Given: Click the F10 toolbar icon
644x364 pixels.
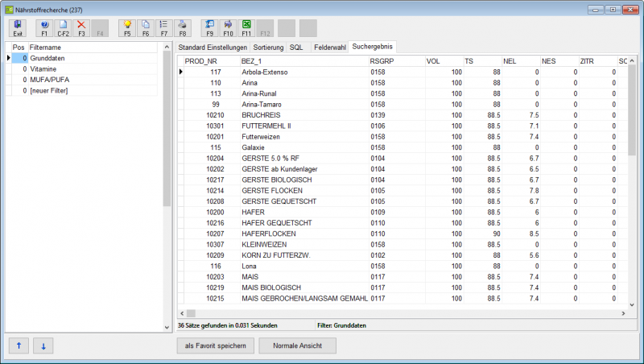Looking at the screenshot, I should [228, 28].
